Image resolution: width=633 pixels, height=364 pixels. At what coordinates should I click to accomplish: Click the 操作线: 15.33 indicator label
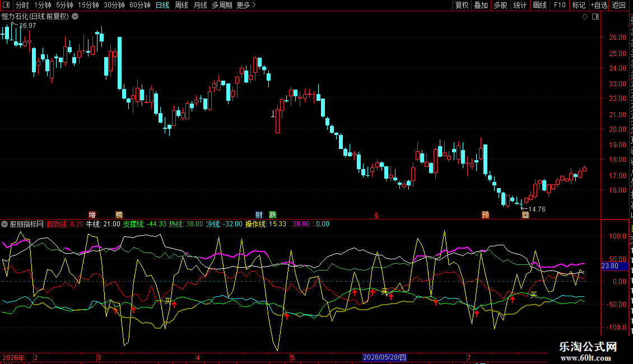click(x=266, y=224)
